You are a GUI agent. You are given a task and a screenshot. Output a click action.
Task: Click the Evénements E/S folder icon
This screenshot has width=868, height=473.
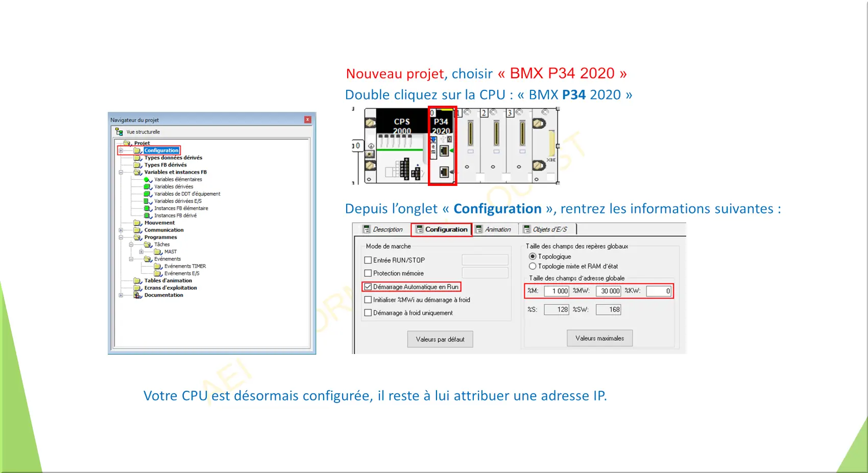click(x=158, y=273)
